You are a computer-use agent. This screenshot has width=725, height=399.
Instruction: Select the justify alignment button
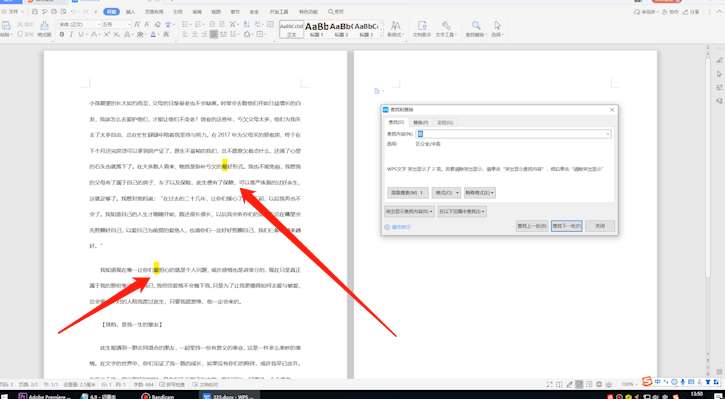coord(214,35)
